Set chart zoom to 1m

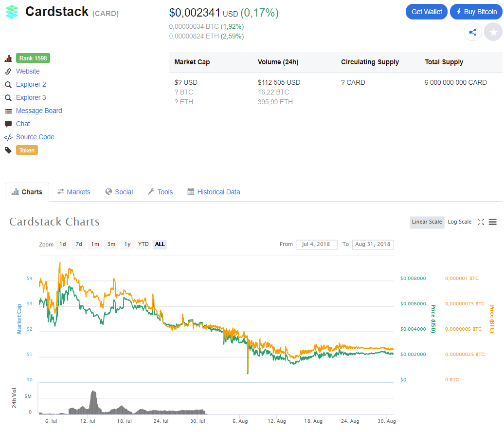tap(95, 244)
